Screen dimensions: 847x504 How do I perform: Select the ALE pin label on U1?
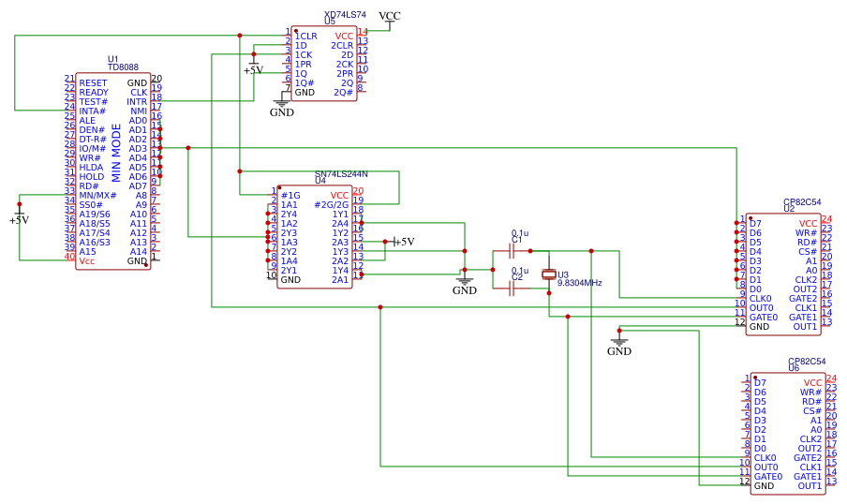[x=87, y=121]
